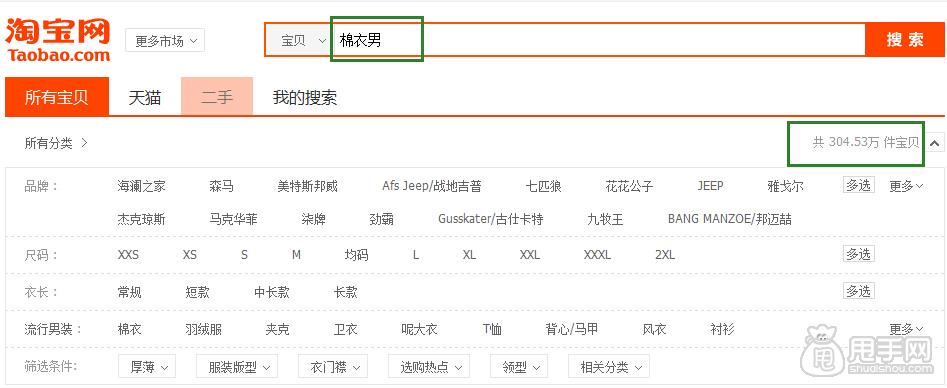Filter by brand JEEP
Screen dimensions: 947x388
tap(710, 186)
